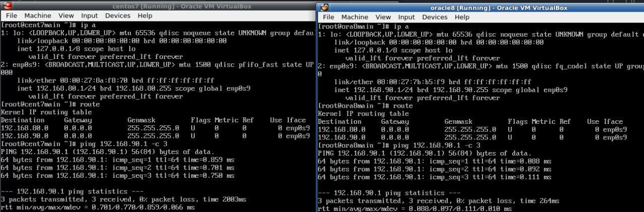644x212 pixels.
Task: Click MAC address line 08:00:27:8a:f8:70 in centos7
Action: coord(115,81)
